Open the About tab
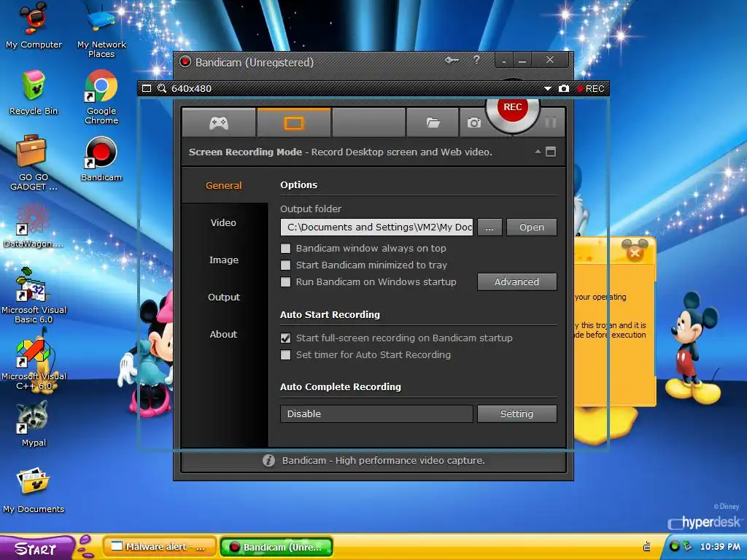The image size is (747, 560). 223,334
